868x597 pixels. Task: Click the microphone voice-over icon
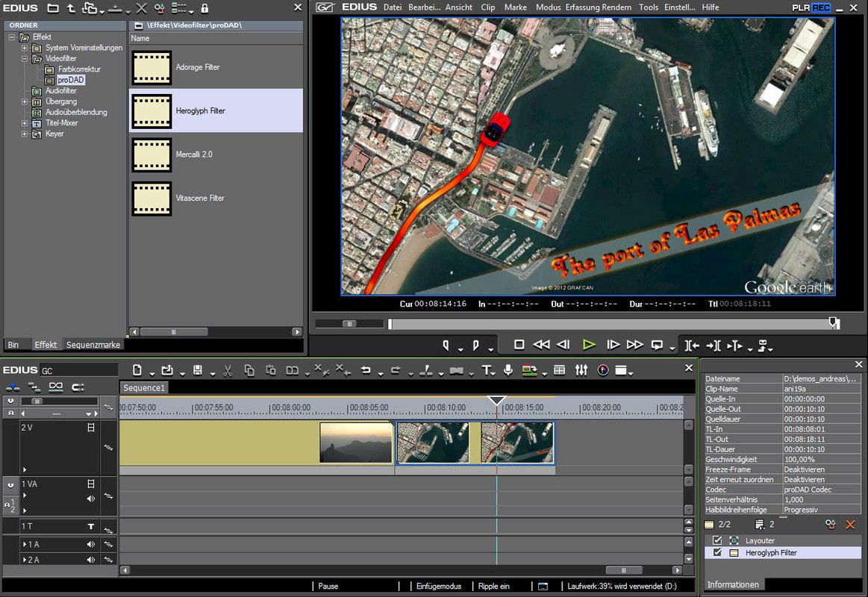pos(508,370)
